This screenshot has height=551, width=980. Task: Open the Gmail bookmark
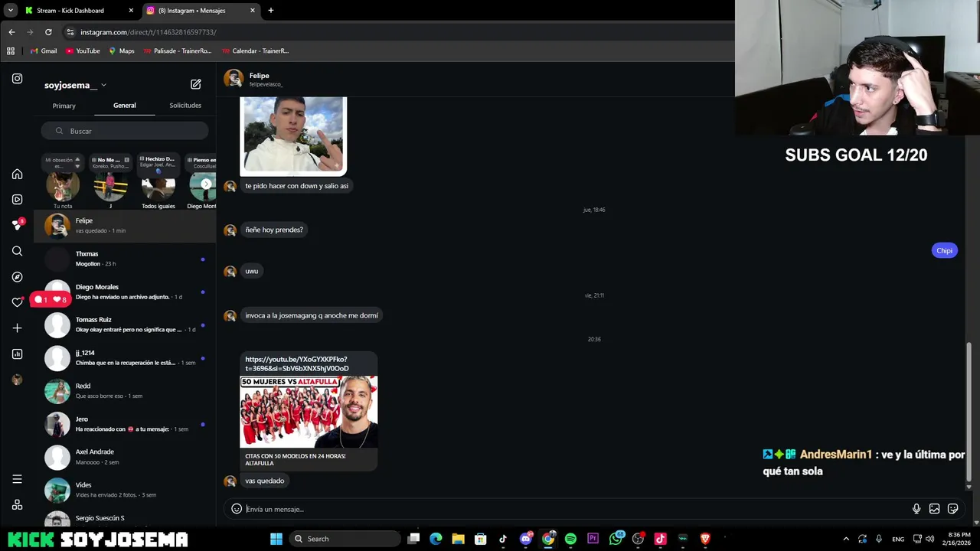(x=44, y=51)
